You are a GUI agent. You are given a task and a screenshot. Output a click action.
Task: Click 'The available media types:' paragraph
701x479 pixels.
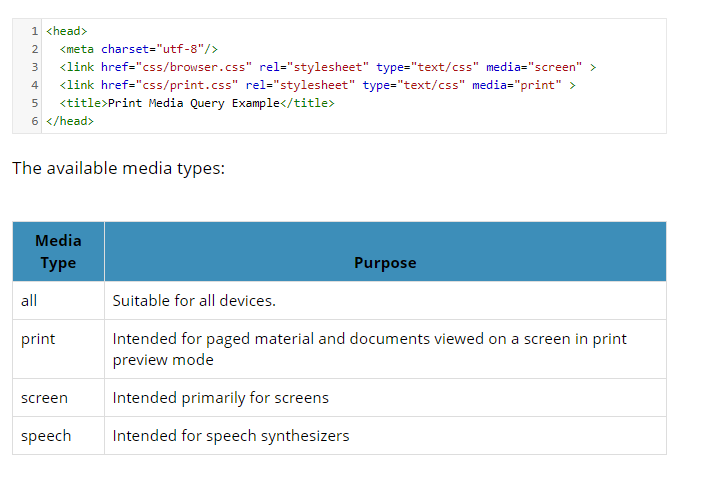click(x=118, y=168)
